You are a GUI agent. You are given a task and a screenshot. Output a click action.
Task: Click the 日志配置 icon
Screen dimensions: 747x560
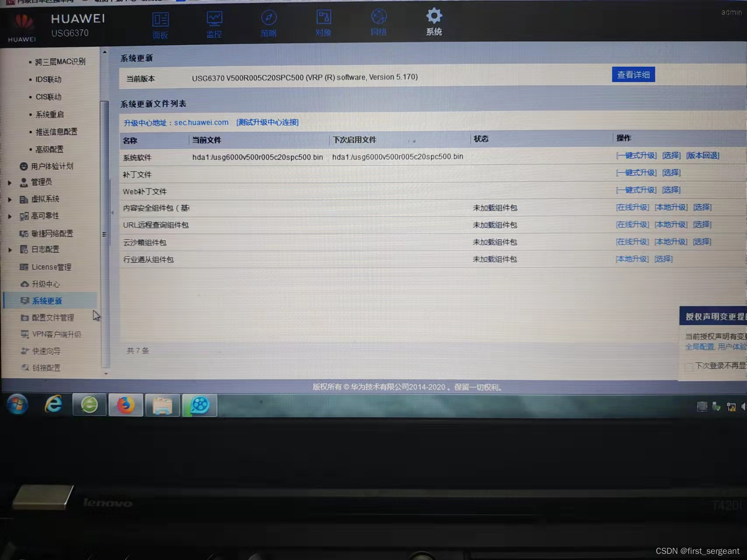(24, 250)
